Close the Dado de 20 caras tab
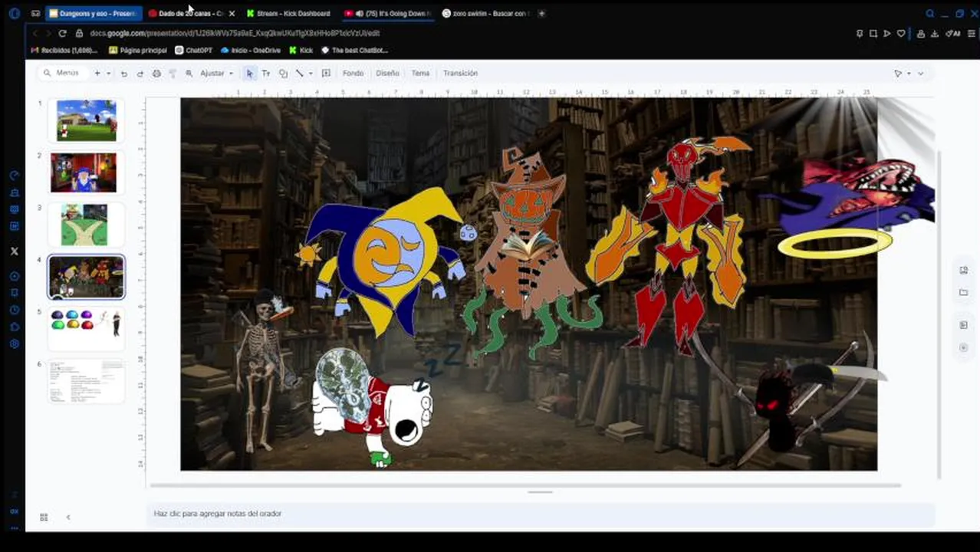This screenshot has width=980, height=552. pyautogui.click(x=232, y=14)
